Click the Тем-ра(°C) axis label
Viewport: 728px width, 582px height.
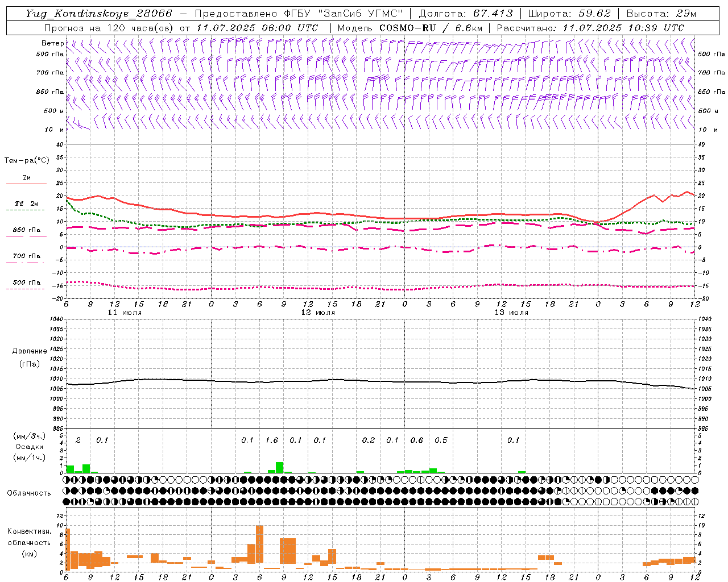coord(27,161)
